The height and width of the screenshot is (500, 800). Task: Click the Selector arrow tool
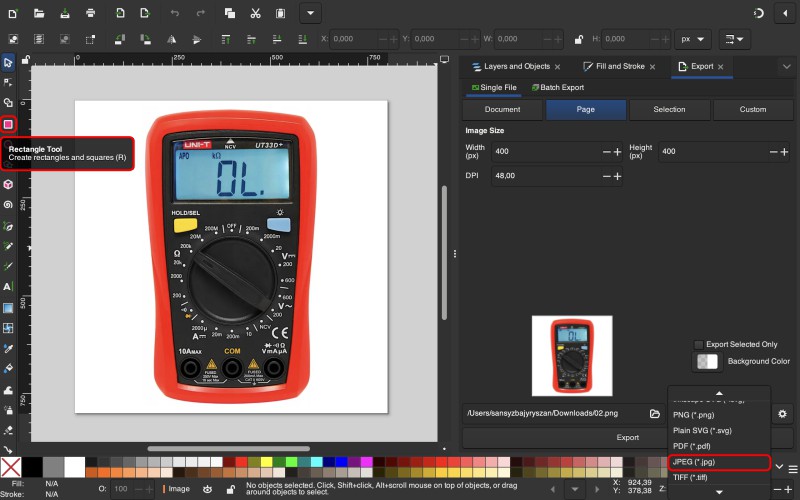[8, 62]
